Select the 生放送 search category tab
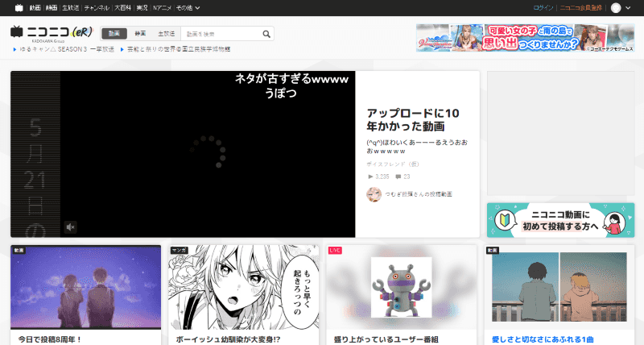644x345 pixels. coord(167,34)
